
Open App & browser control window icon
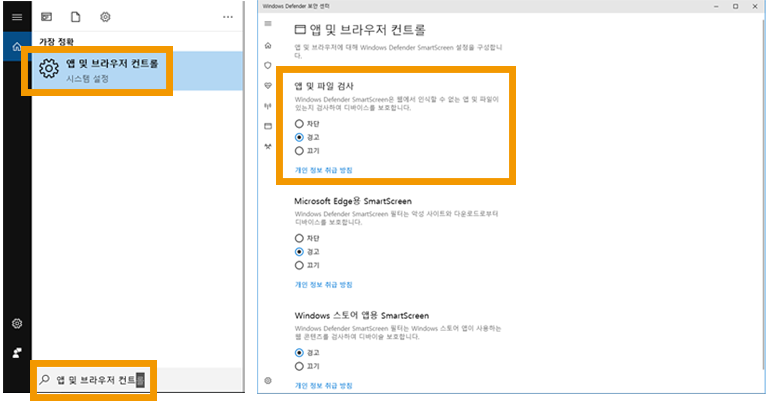[x=268, y=126]
